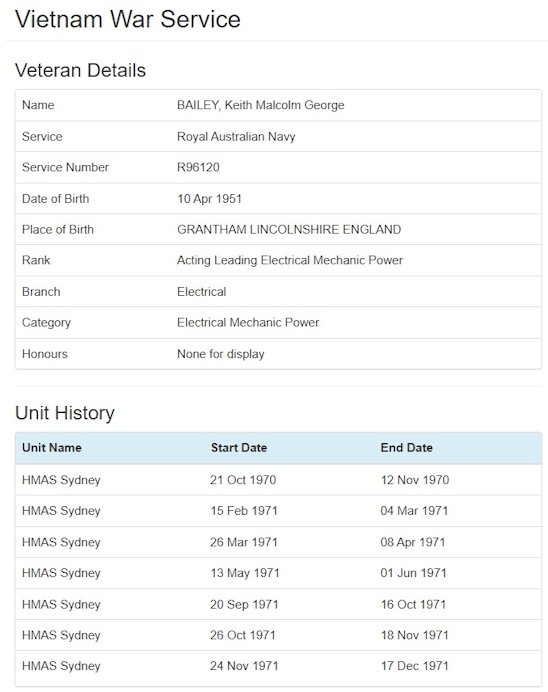Click end date '18 Nov 1971'

coord(415,635)
